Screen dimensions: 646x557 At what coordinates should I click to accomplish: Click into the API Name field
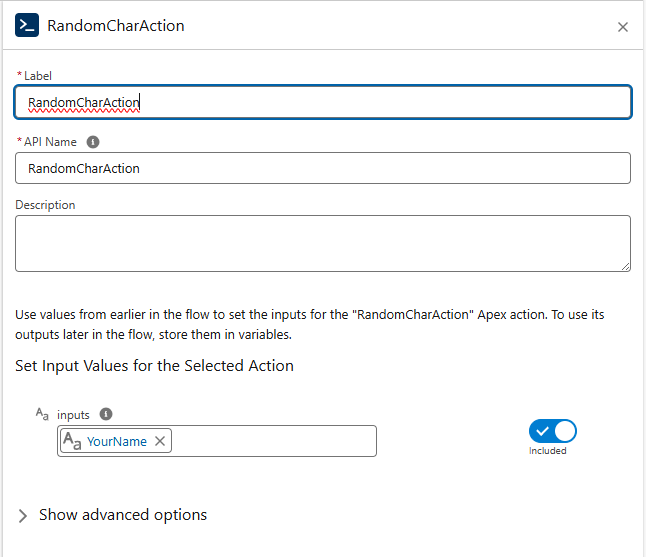point(322,168)
